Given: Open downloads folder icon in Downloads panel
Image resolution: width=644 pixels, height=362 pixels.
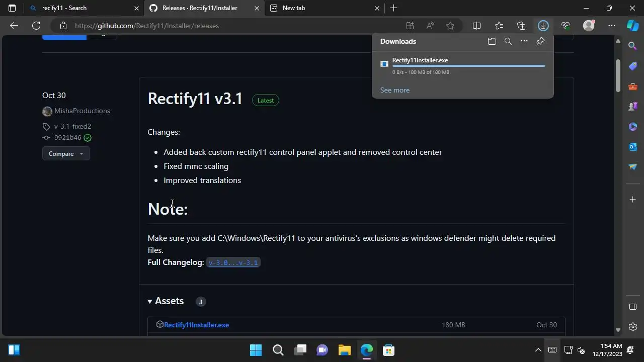Looking at the screenshot, I should tap(492, 41).
